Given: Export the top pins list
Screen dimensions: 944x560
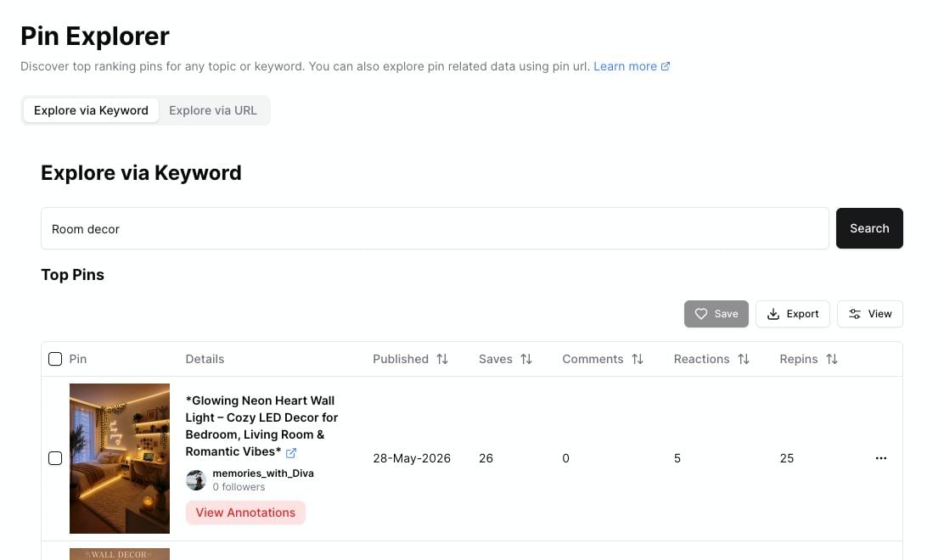Looking at the screenshot, I should (x=792, y=314).
